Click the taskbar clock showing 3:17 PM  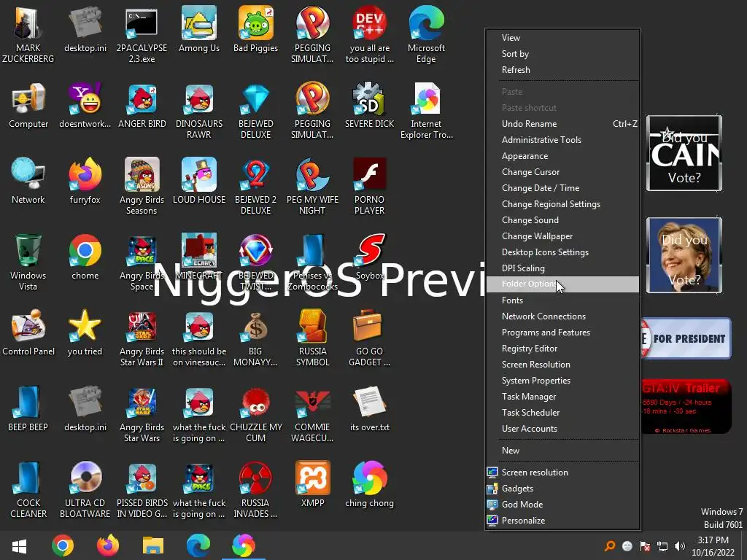[x=713, y=546]
